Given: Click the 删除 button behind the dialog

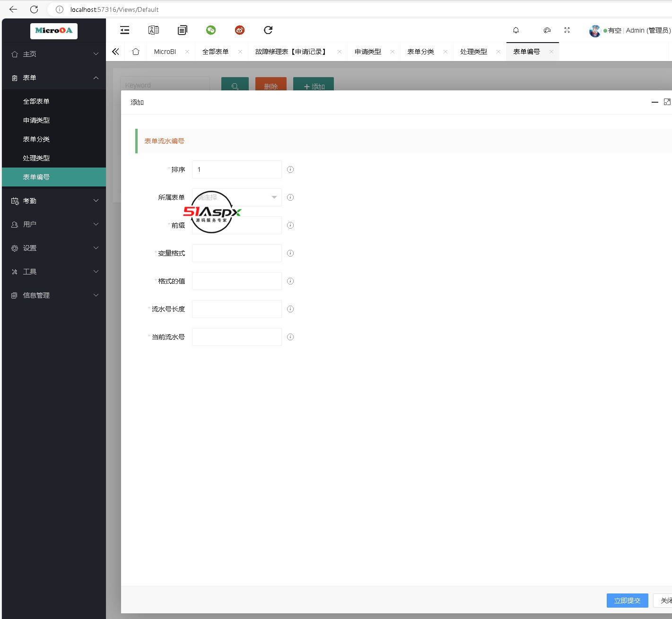Looking at the screenshot, I should tap(271, 84).
